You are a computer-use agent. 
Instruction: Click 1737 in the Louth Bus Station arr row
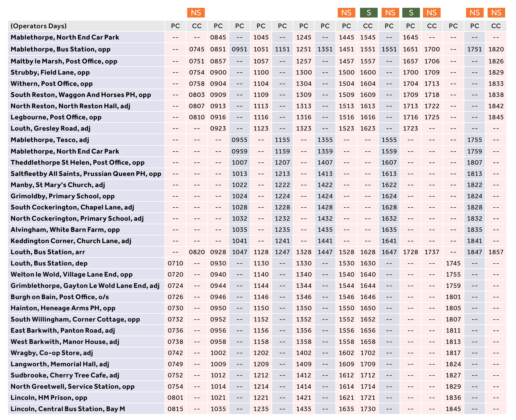point(432,252)
